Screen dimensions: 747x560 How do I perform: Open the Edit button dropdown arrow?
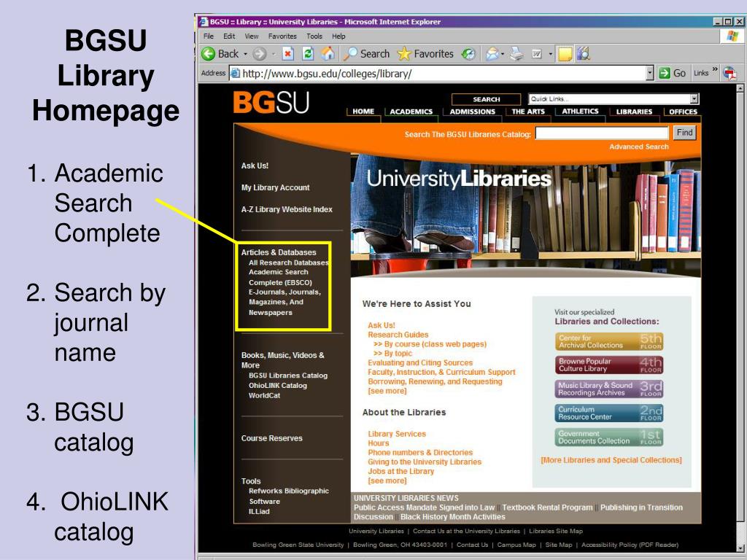550,54
